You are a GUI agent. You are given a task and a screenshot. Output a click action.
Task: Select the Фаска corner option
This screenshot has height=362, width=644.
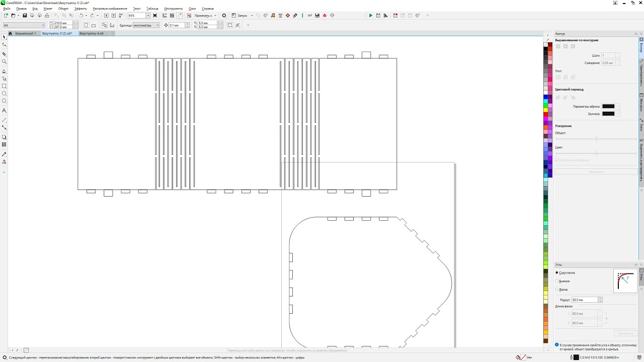tap(561, 290)
